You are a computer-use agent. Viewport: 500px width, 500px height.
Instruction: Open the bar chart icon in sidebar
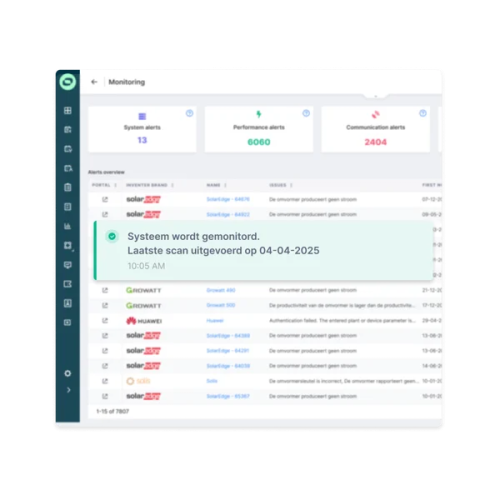pos(68,226)
